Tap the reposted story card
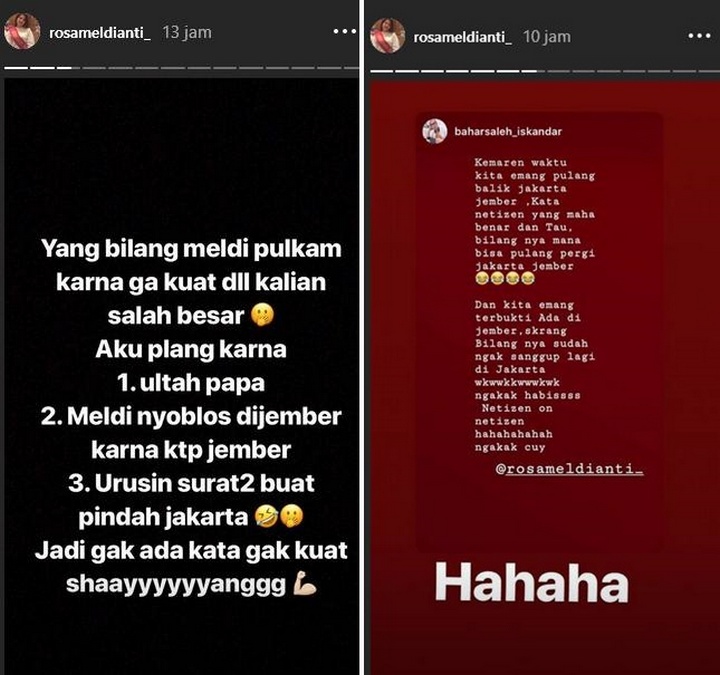720x675 pixels. point(539,332)
